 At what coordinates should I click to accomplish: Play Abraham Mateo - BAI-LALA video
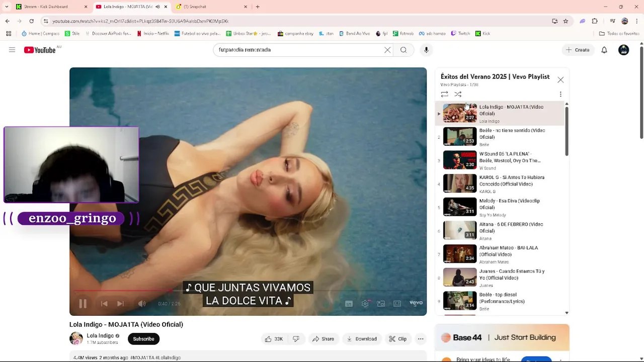(501, 254)
